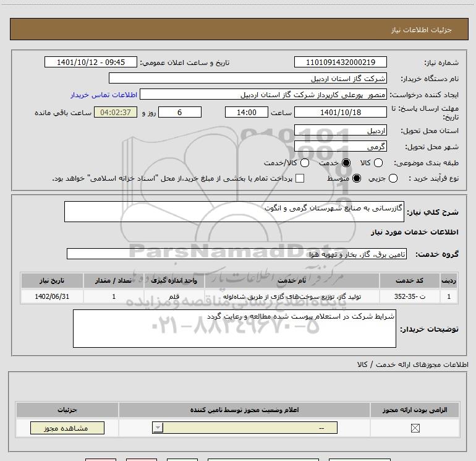Click the تاریخ نیاز column header
The height and width of the screenshot is (461, 476).
click(52, 280)
